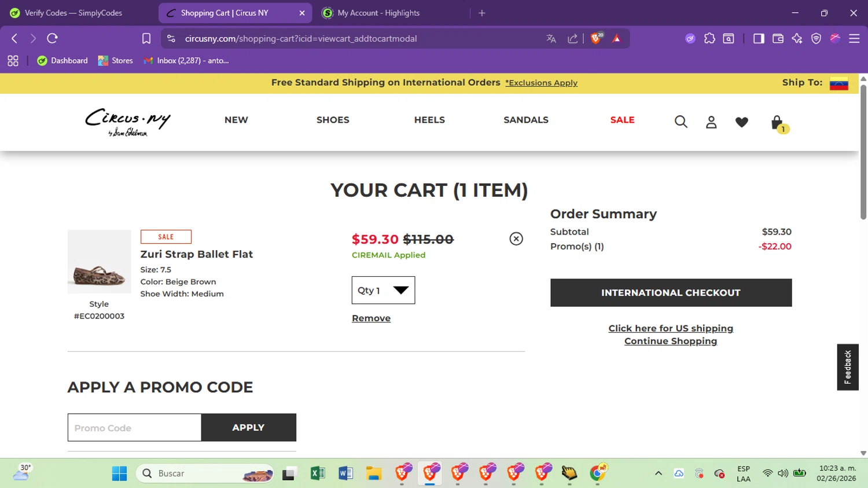Remove item using the circled X icon
The width and height of the screenshot is (868, 488).
point(516,239)
